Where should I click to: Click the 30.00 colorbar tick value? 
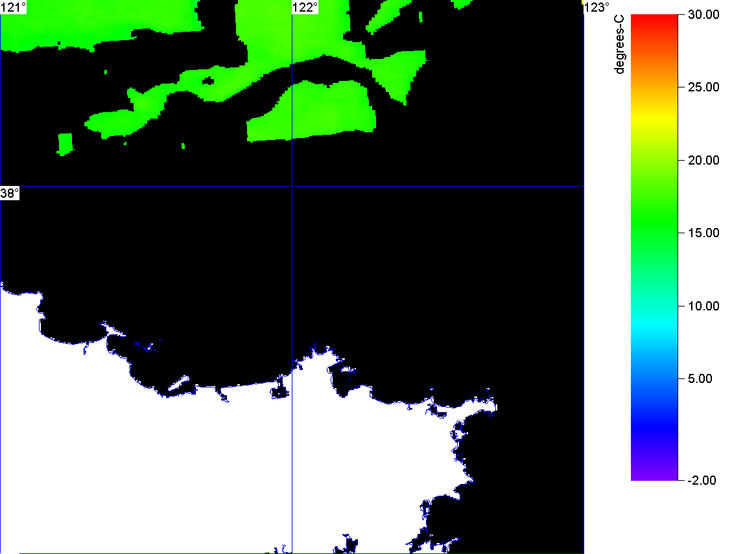(x=703, y=14)
